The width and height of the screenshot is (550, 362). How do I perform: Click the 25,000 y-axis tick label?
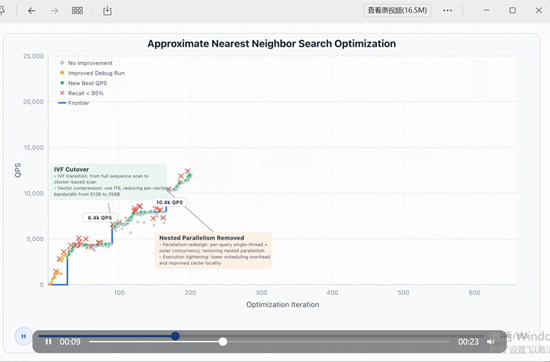click(x=33, y=56)
